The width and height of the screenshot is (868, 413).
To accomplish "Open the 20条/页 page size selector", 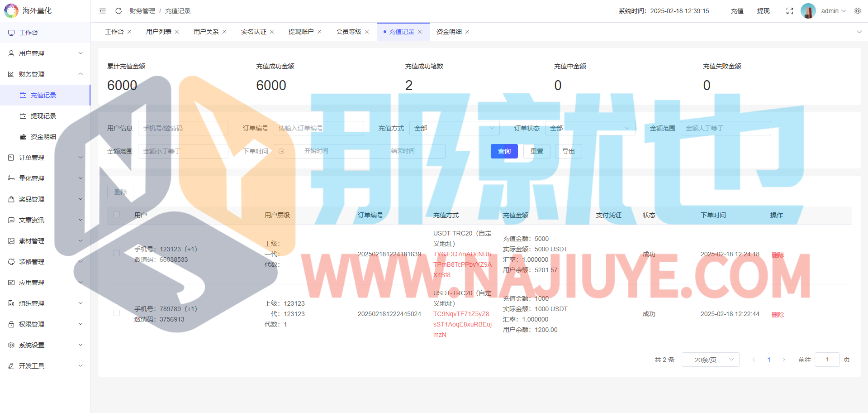I will coord(710,360).
